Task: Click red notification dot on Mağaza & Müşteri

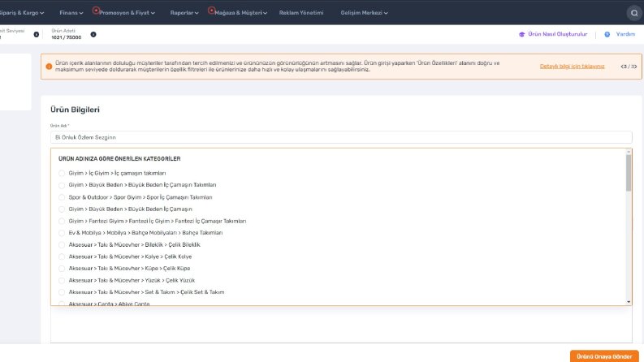Action: click(211, 10)
